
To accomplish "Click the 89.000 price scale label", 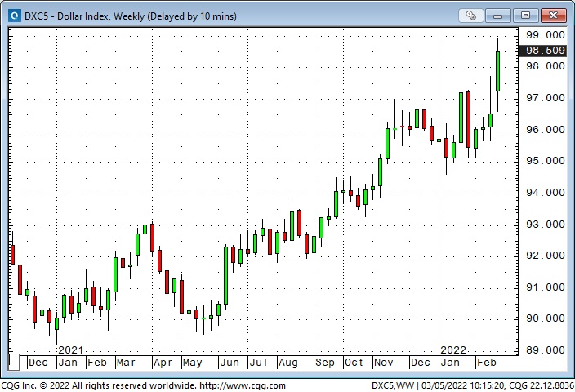I will pos(546,350).
